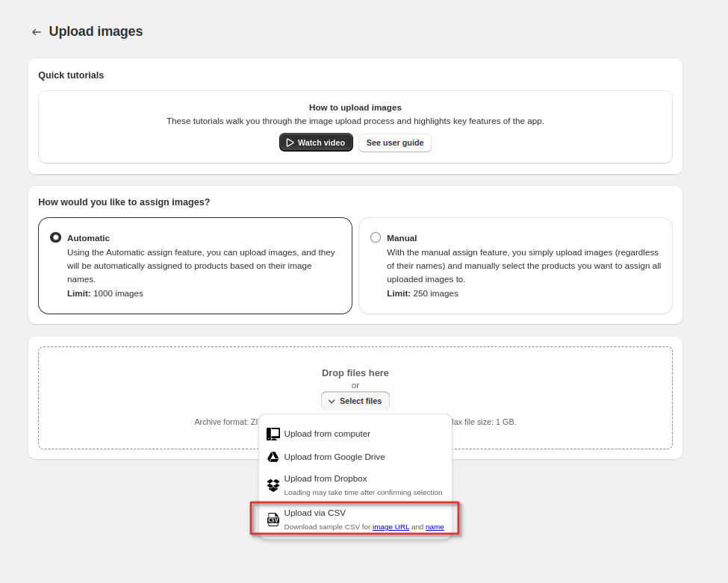Click the Quick tutorials heading
The image size is (728, 583).
tap(71, 75)
